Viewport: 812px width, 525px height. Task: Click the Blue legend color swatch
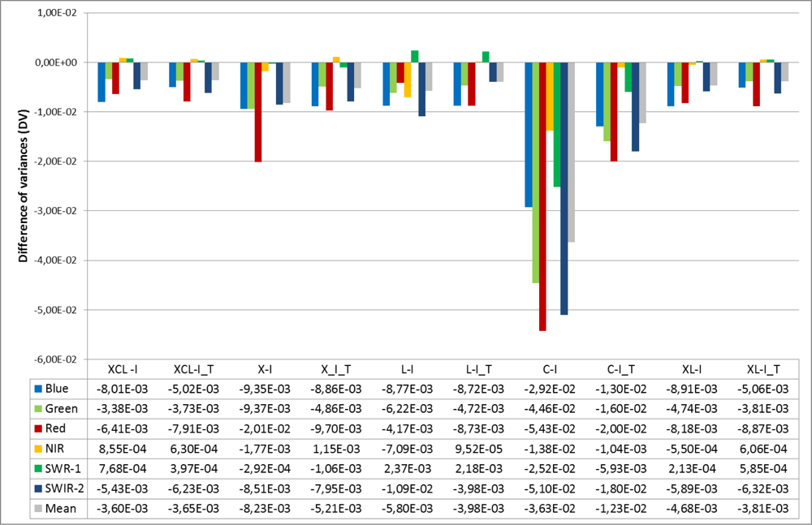[38, 389]
